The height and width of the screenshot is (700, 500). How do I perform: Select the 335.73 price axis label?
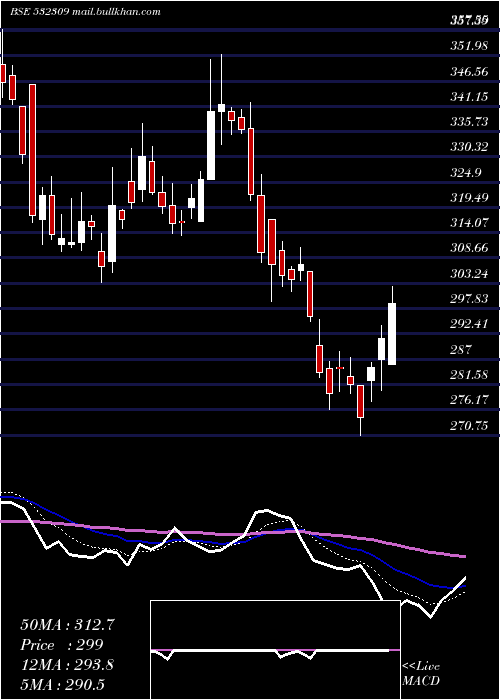[469, 122]
